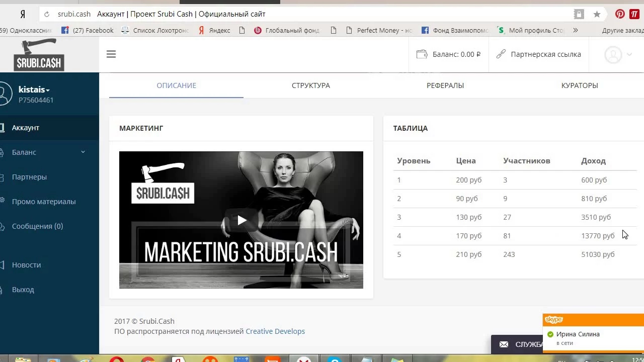Open the user avatar menu in header
This screenshot has width=644, height=362.
point(618,55)
